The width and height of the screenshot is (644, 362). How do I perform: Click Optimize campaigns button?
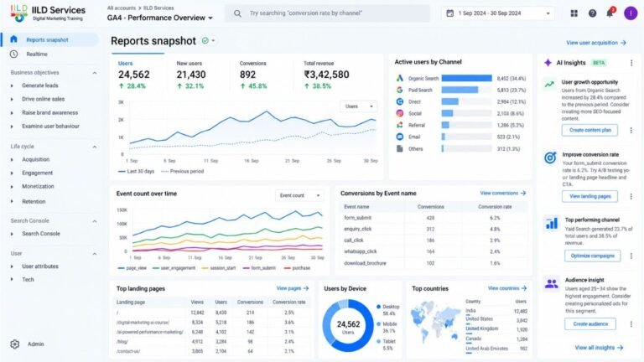[592, 256]
